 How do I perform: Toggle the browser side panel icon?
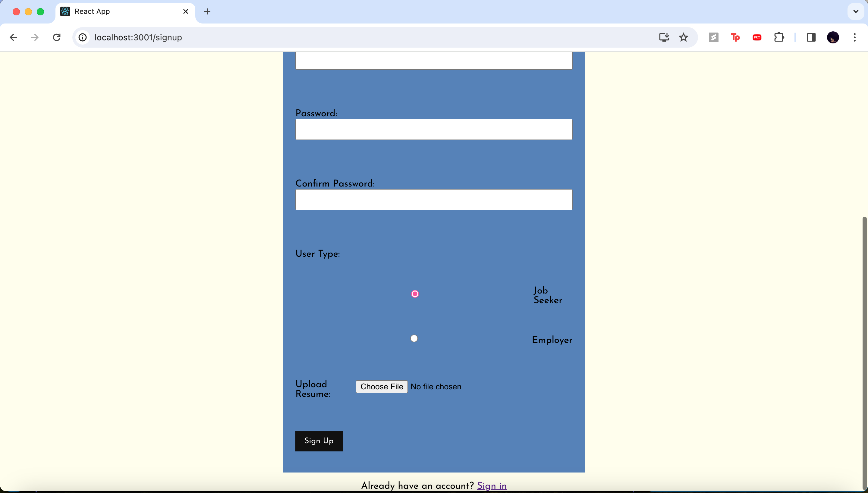[811, 37]
